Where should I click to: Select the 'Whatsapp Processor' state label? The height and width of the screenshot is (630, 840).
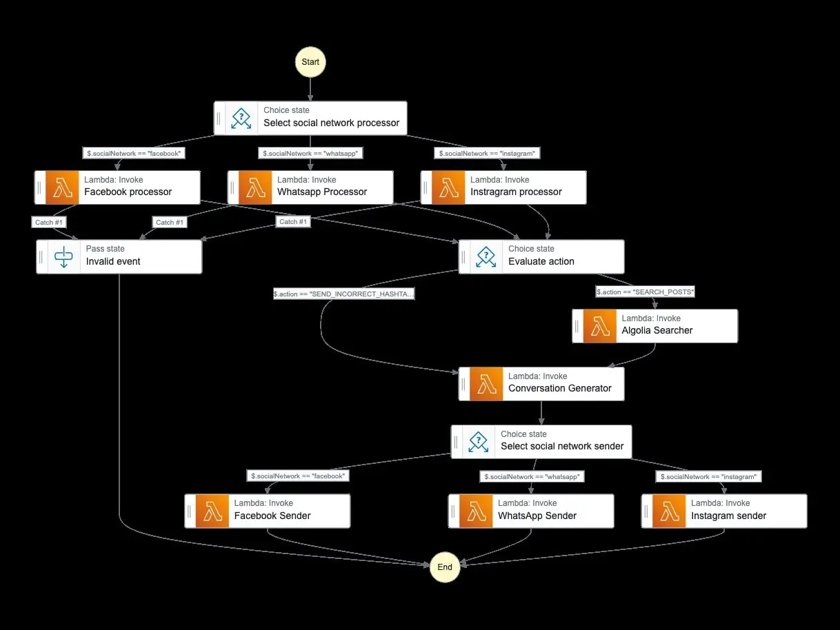point(322,192)
